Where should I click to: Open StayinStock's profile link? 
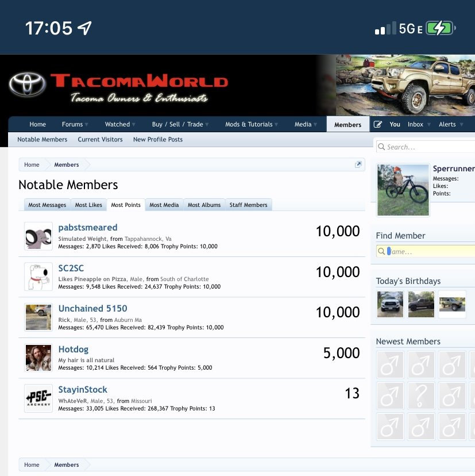[83, 390]
